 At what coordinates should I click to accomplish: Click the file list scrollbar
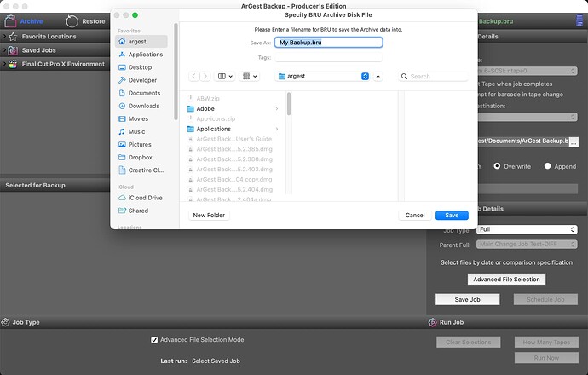coord(289,104)
